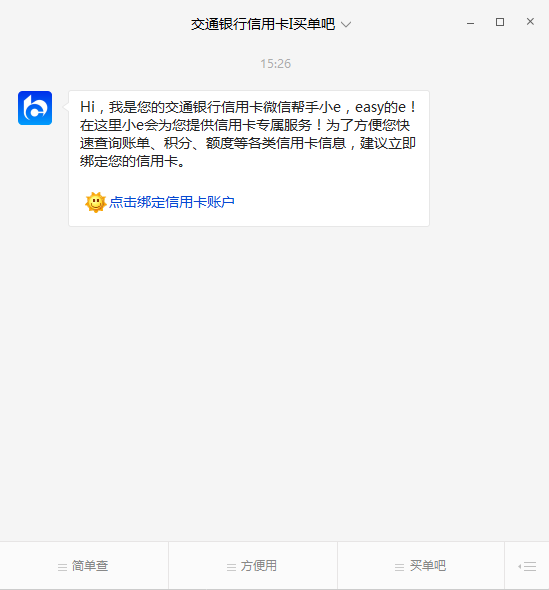Click the list icon beside 方便用

click(231, 567)
